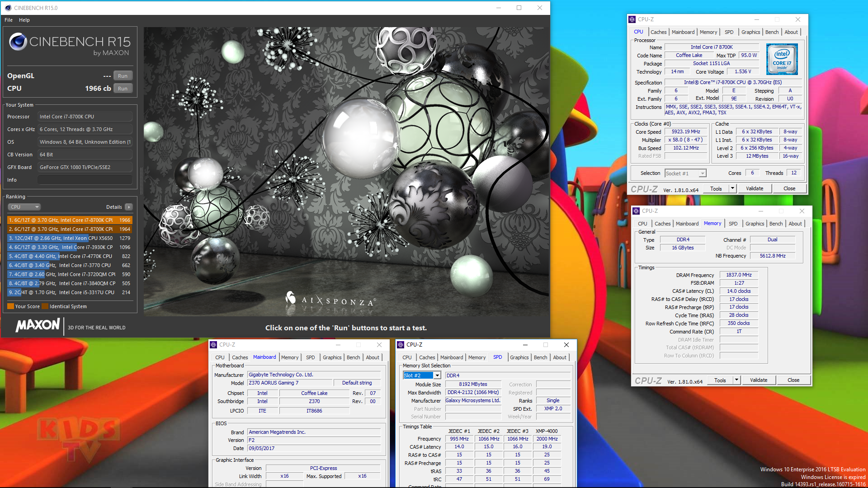Click the Core Speed value 5923.19 MHz
The width and height of the screenshot is (868, 488).
pyautogui.click(x=686, y=132)
